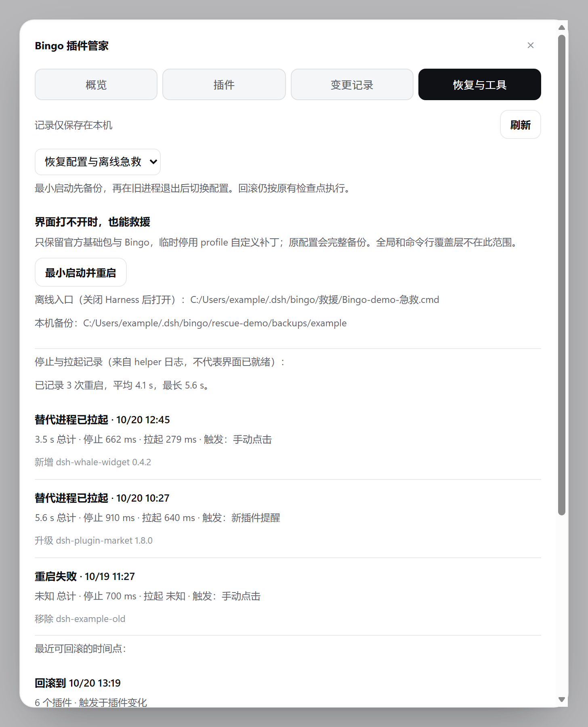
Task: Click the 5.6 s 总计 timing line
Action: [157, 518]
